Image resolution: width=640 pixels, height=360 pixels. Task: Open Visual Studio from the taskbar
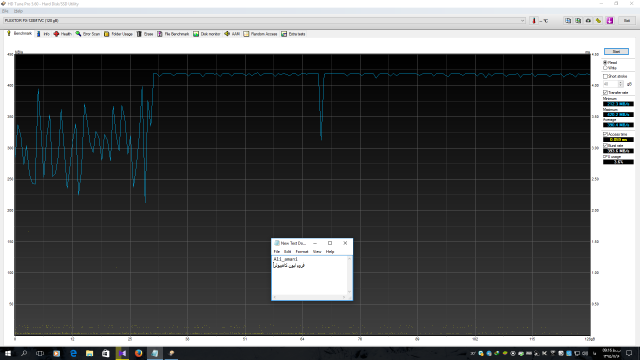pos(122,353)
